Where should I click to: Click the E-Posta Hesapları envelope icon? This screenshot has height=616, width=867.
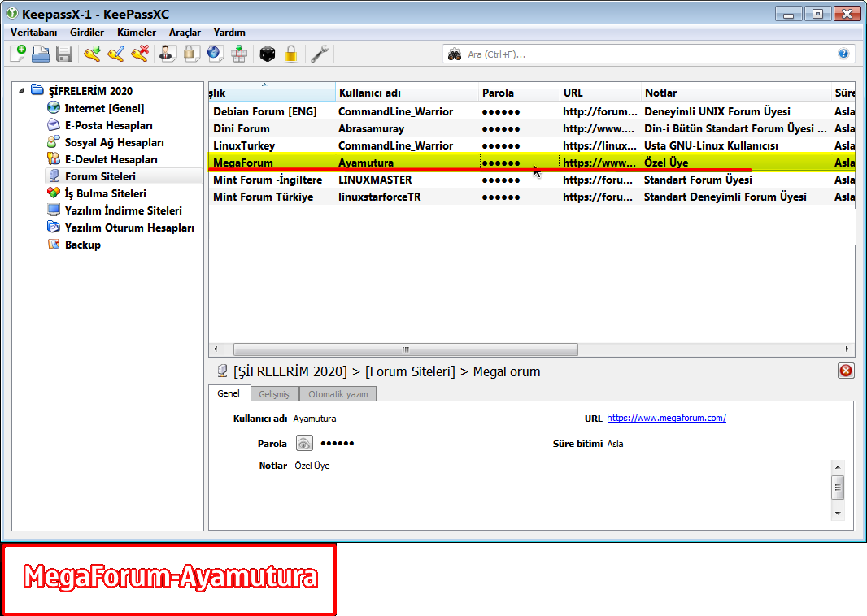(x=54, y=124)
